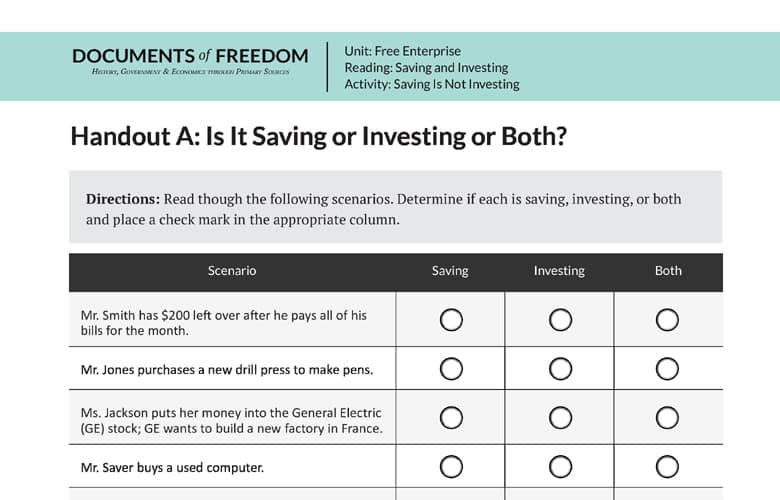Screen dimensions: 780x500
Task: Click the Documents of Freedom logo
Action: (192, 62)
